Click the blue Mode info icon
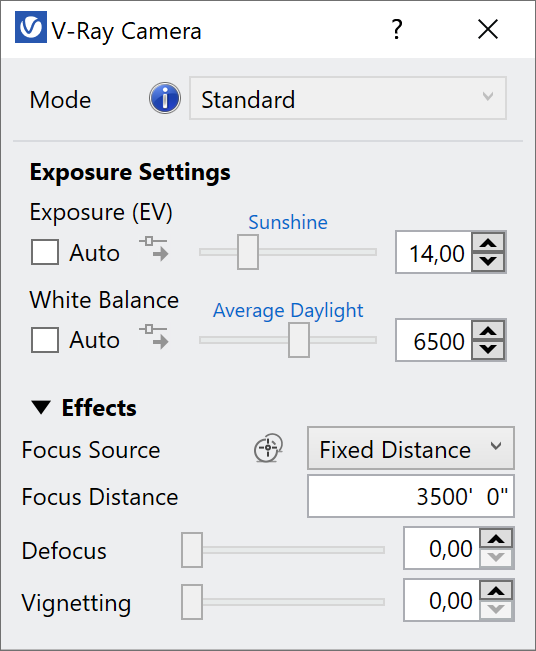Image resolution: width=536 pixels, height=651 pixels. pos(165,98)
